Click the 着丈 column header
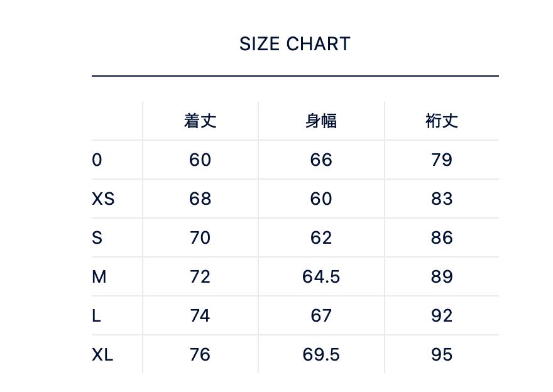The height and width of the screenshot is (392, 553). tap(200, 121)
